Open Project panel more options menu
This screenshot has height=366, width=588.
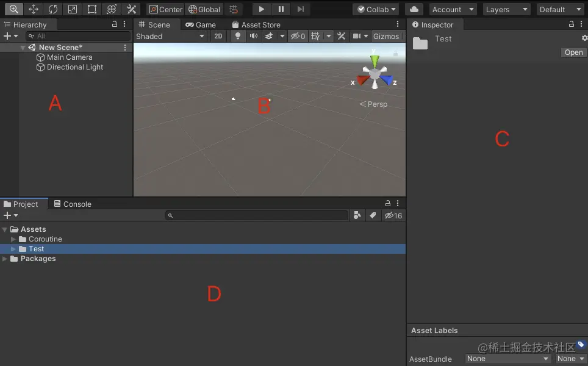398,203
